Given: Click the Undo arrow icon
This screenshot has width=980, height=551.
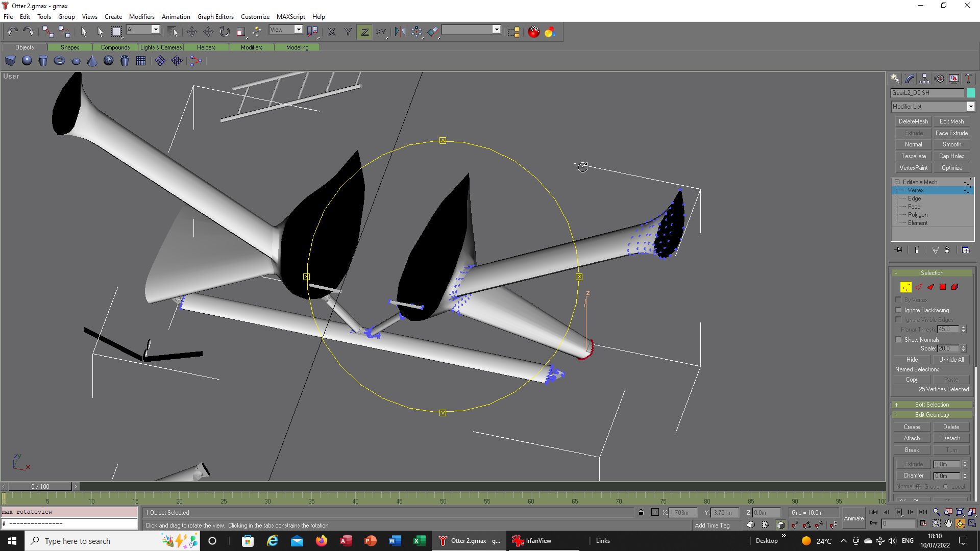Looking at the screenshot, I should [x=12, y=32].
